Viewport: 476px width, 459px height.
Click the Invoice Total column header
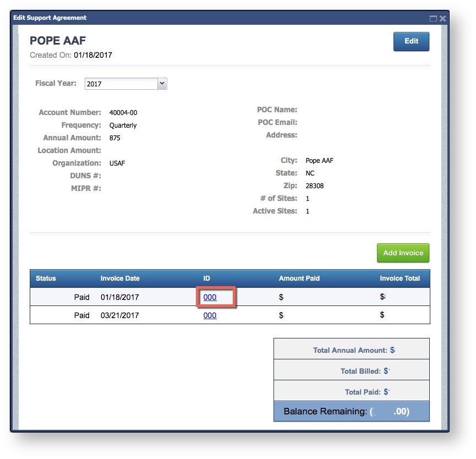tap(400, 278)
